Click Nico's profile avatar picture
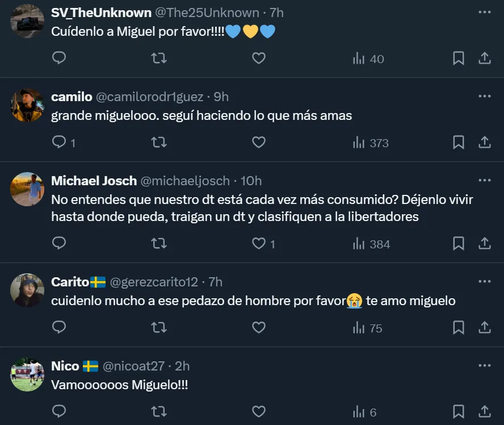This screenshot has height=425, width=504. (27, 374)
